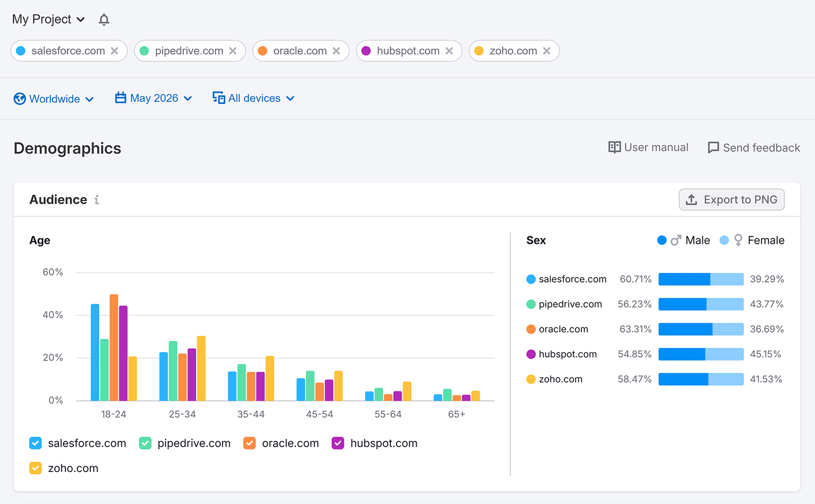This screenshot has width=815, height=504.
Task: Click the 36.69% female value for oracle.com
Action: pos(767,329)
